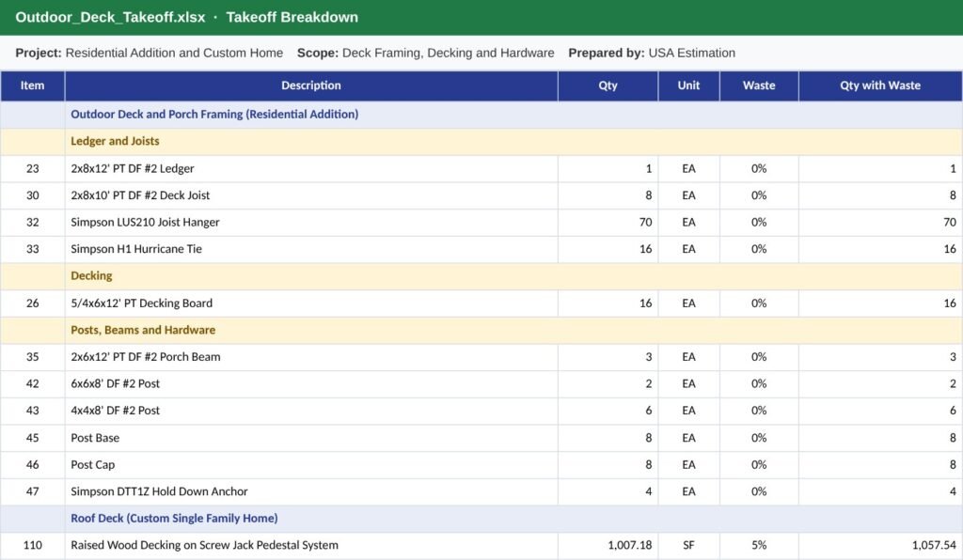Click Simpson LUS210 Joist Hanger description

tap(311, 223)
